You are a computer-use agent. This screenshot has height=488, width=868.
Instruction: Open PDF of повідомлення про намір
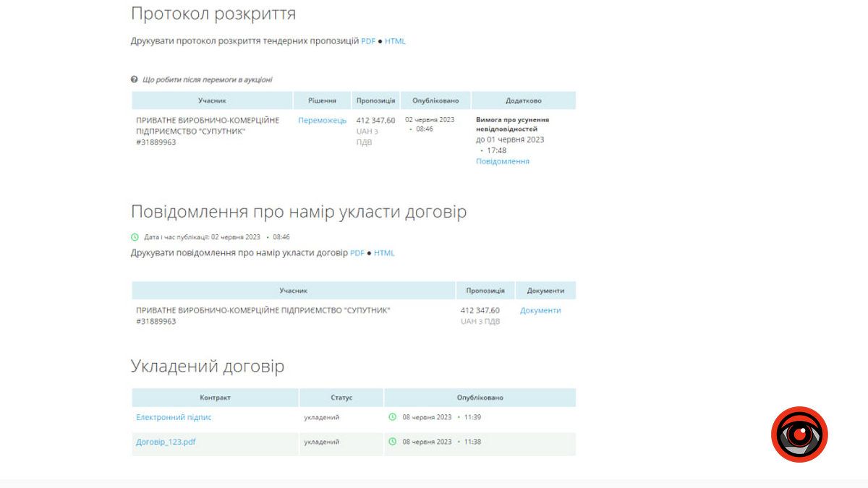point(357,253)
